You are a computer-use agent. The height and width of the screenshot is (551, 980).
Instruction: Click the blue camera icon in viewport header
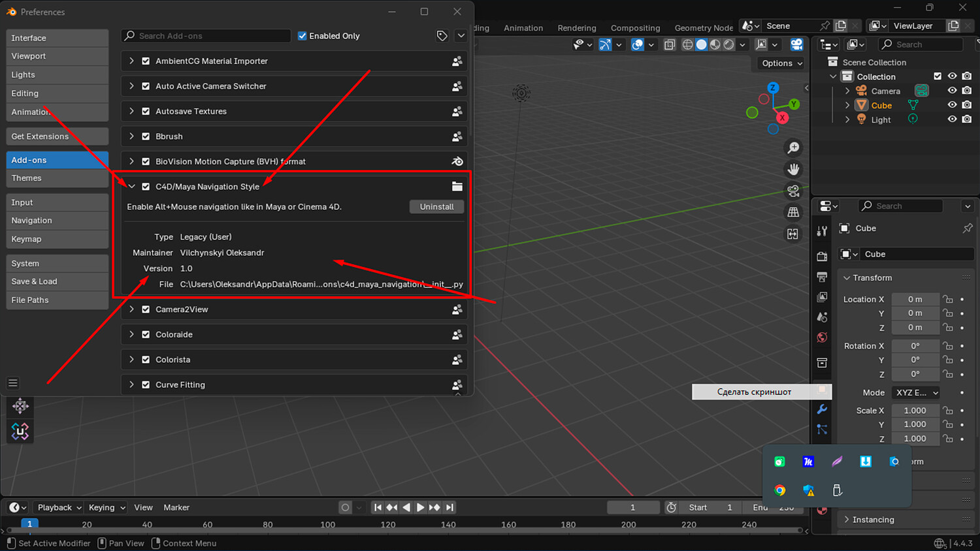coord(796,44)
